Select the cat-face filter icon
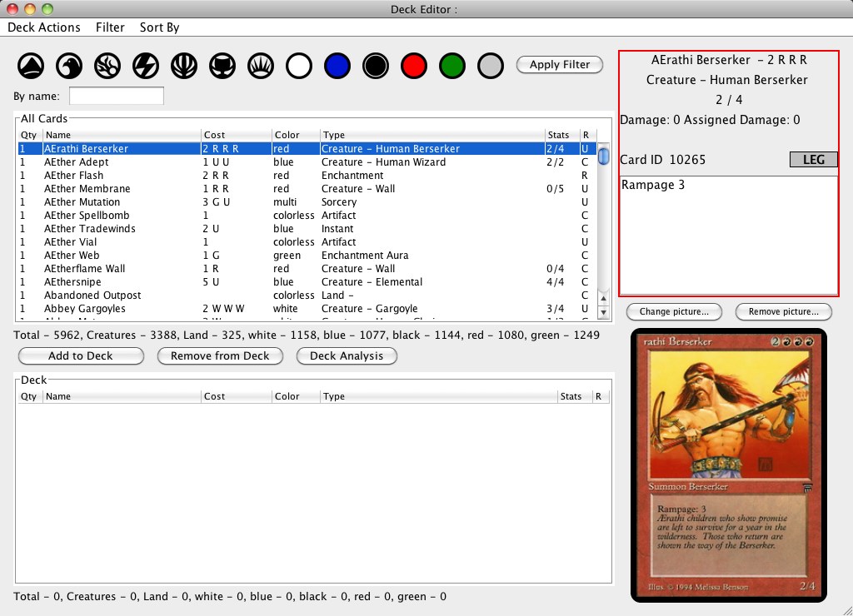This screenshot has height=616, width=853. (222, 65)
